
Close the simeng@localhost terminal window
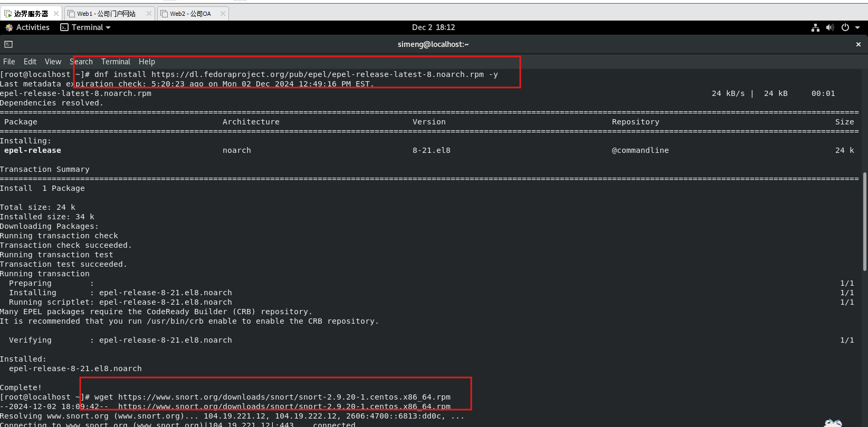click(x=858, y=44)
